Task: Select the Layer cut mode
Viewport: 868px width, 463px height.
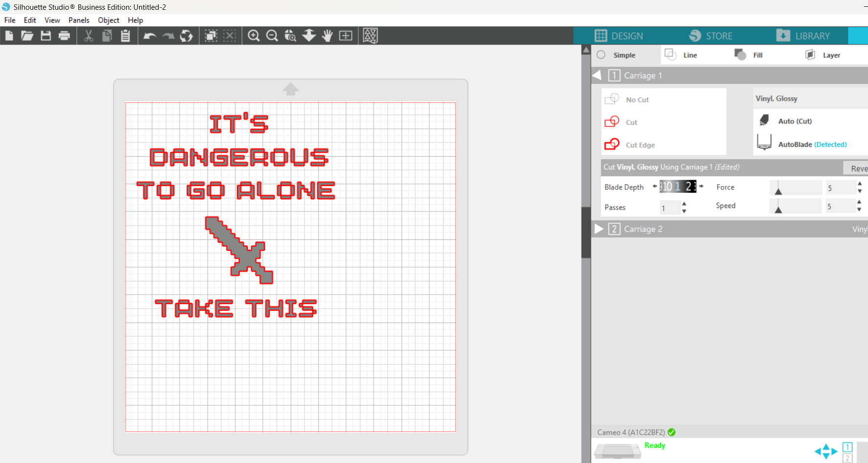Action: point(823,55)
